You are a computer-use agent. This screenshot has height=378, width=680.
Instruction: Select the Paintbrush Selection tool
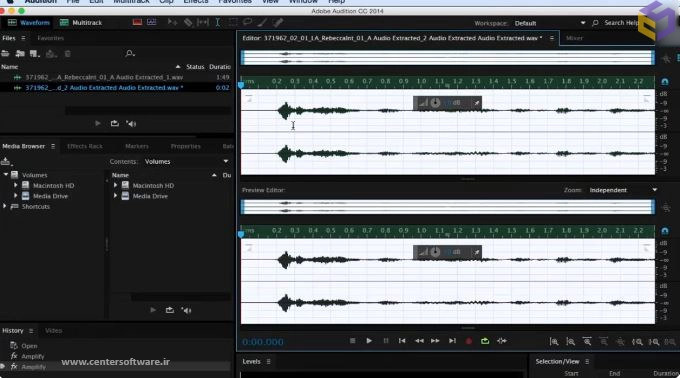(x=263, y=22)
